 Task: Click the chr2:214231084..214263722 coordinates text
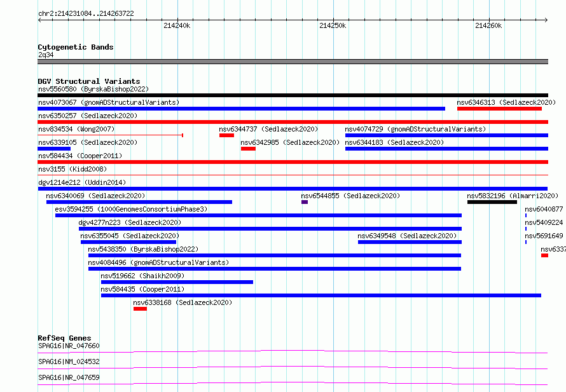86,14
